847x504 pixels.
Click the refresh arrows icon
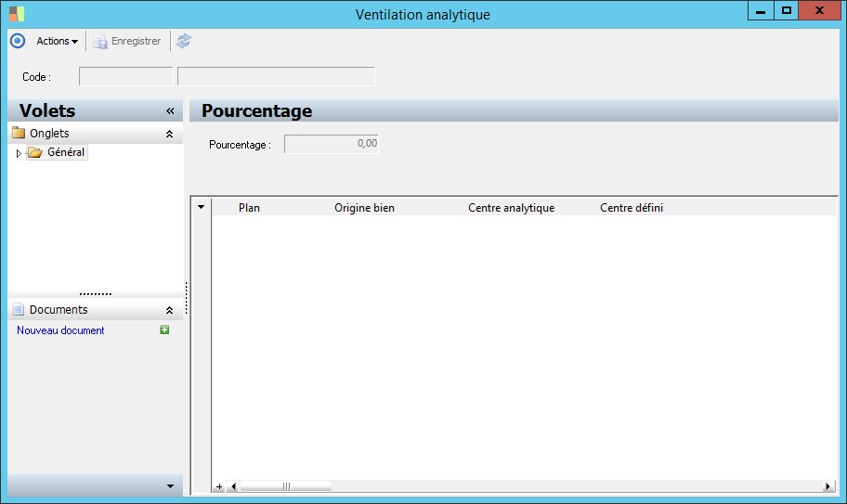coord(184,41)
